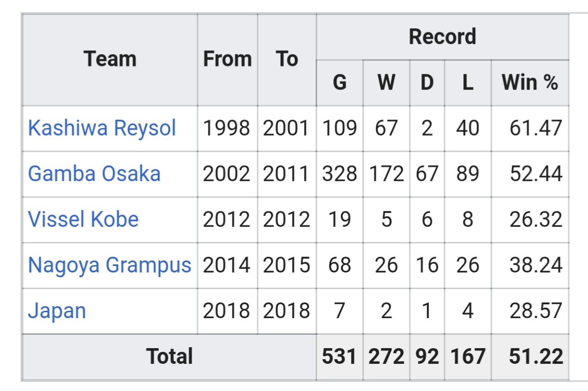This screenshot has width=588, height=391.
Task: Open the Kashiwa Reysol link
Action: point(102,128)
